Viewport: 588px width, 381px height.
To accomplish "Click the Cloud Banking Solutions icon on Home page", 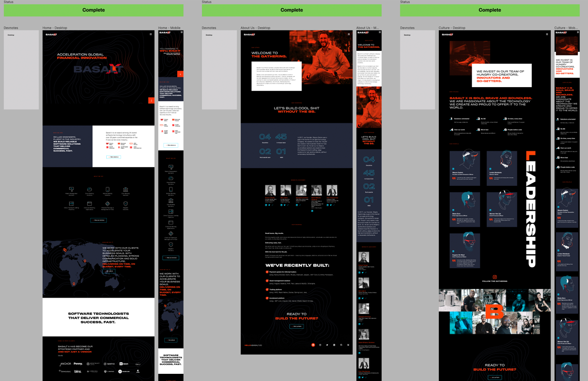I will 90,189.
